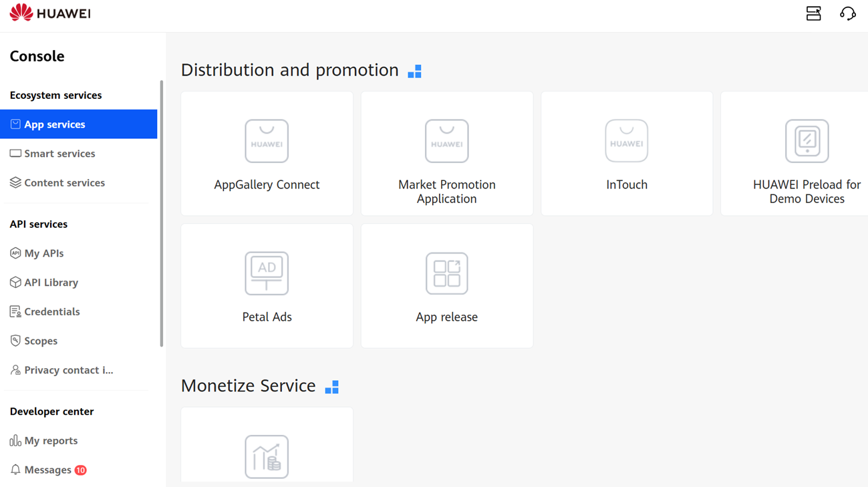Click the Petal Ads AD billboard icon

point(267,273)
